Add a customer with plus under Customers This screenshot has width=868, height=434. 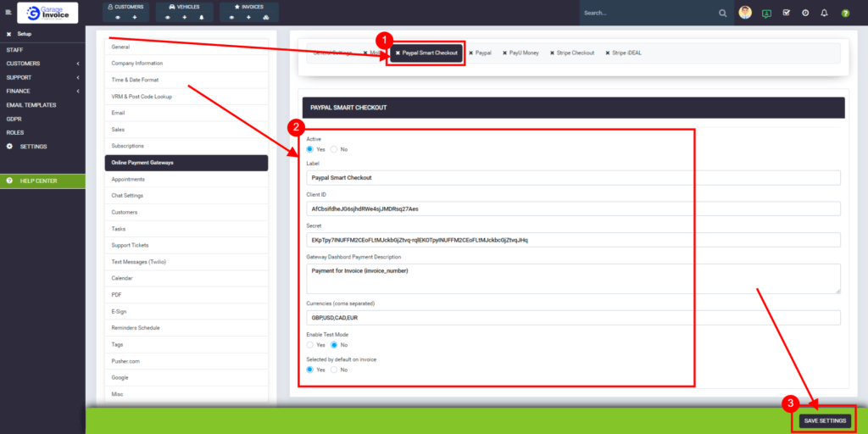click(134, 17)
